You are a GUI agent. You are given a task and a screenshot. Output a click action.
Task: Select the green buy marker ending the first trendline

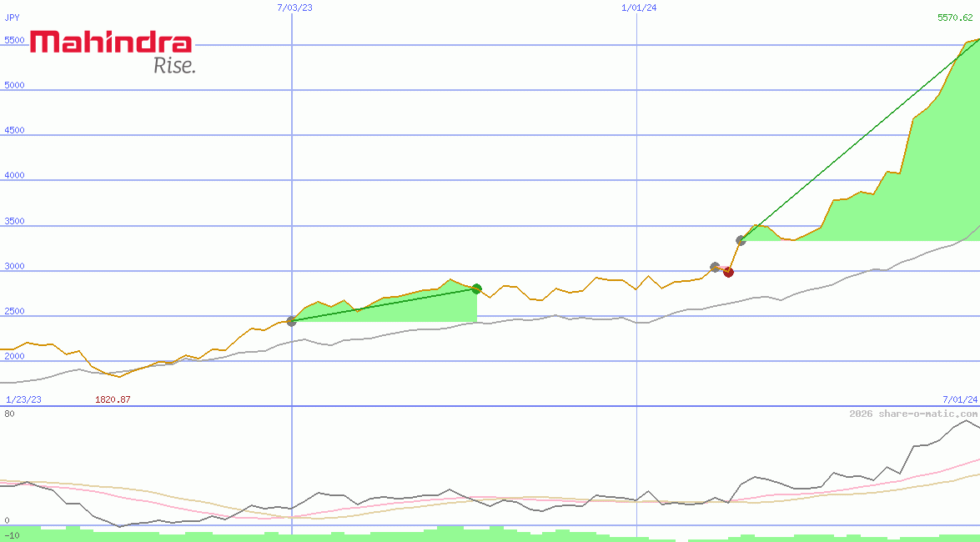pos(476,289)
